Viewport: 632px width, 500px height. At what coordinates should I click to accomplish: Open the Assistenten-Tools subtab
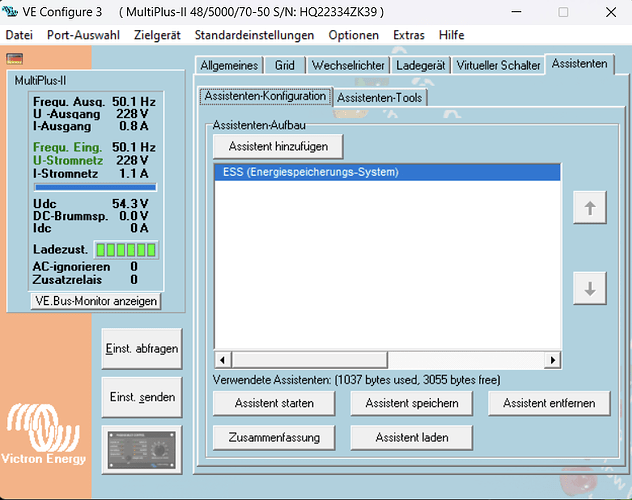click(x=380, y=98)
